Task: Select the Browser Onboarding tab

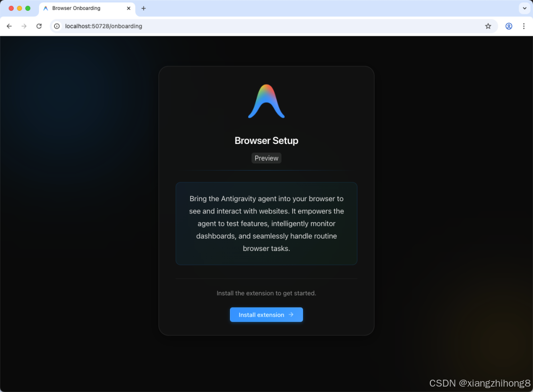Action: tap(87, 8)
